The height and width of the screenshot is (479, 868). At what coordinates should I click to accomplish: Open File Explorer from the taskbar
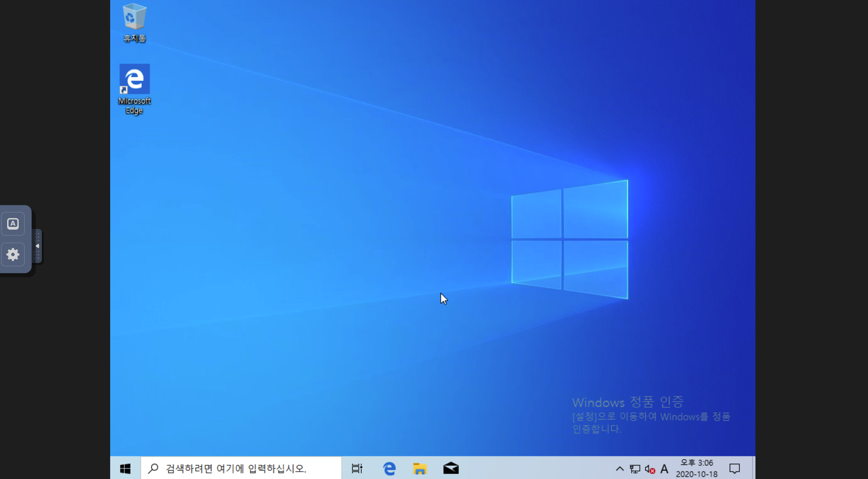tap(420, 468)
